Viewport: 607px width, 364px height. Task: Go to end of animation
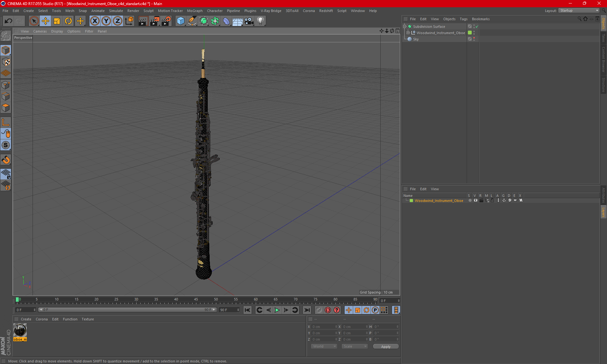(x=307, y=310)
